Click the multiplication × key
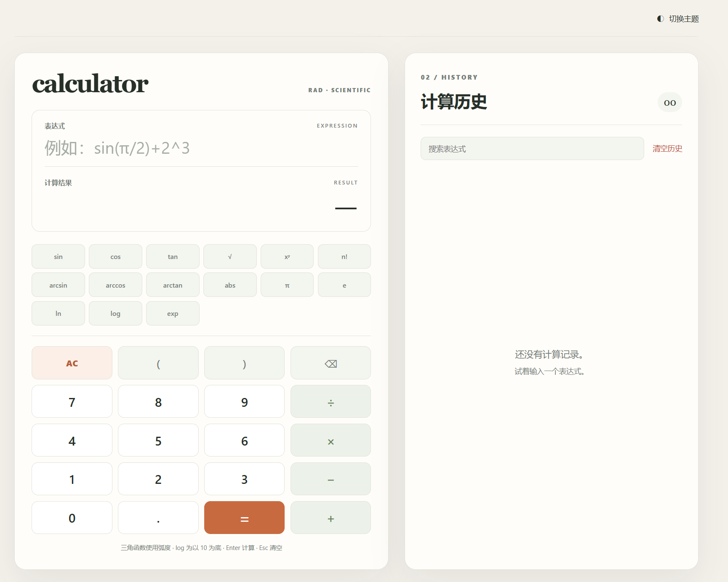 coord(331,441)
